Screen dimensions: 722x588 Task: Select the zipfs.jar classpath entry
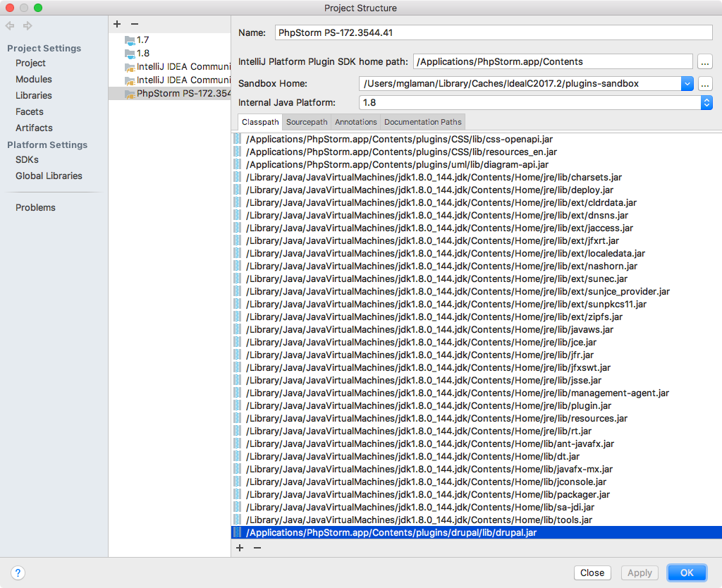click(x=477, y=317)
